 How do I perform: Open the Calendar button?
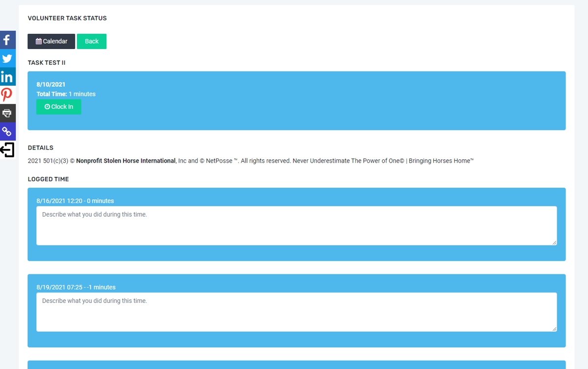tap(51, 42)
